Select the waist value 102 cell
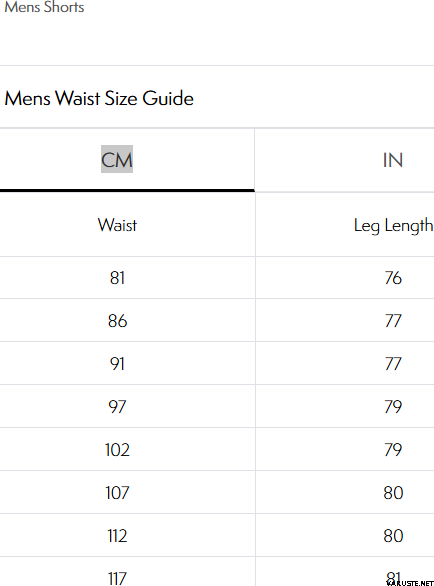 (x=117, y=450)
